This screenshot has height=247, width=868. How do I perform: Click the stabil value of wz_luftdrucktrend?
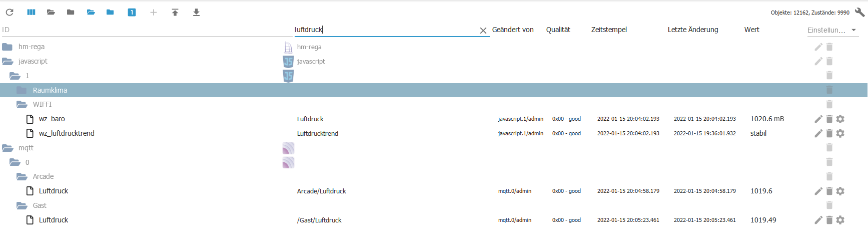pos(758,133)
